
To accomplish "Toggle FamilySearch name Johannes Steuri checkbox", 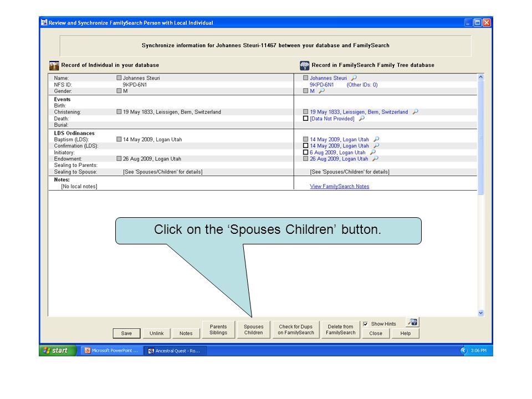I will tap(305, 78).
